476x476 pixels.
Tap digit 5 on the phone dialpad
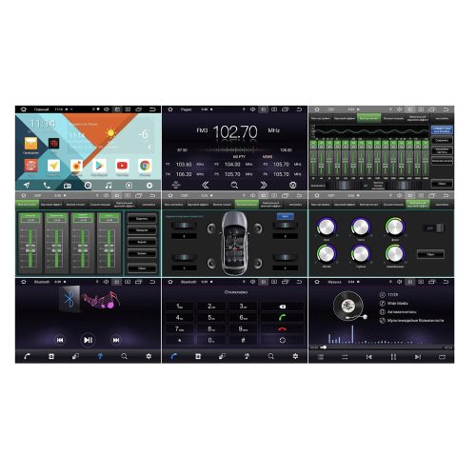tap(211, 317)
